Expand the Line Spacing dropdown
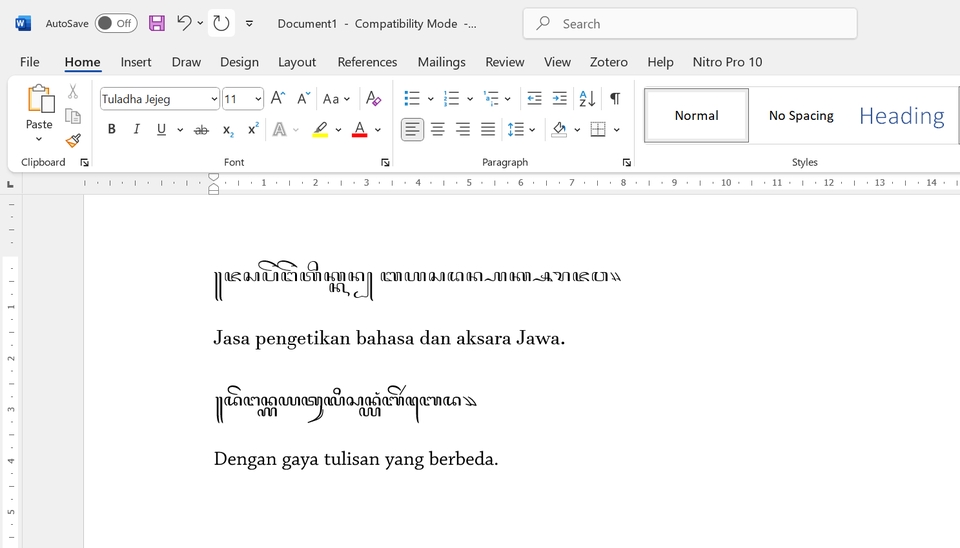Image resolution: width=960 pixels, height=548 pixels. (532, 129)
